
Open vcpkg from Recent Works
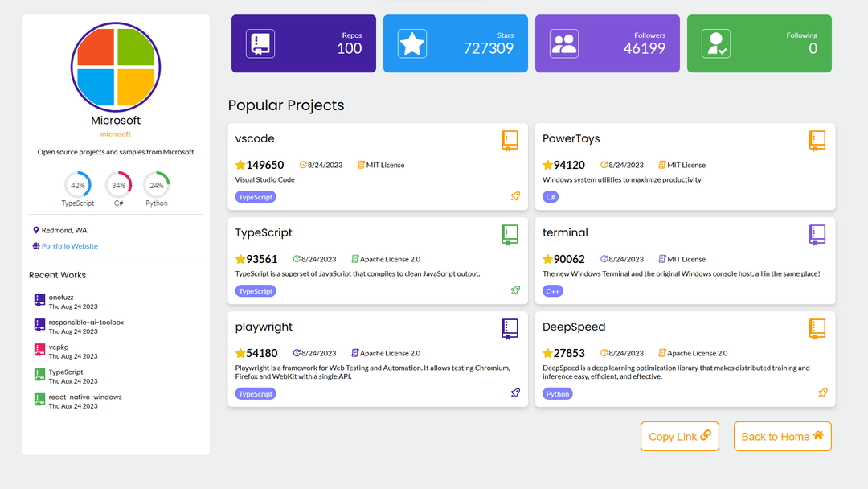59,347
